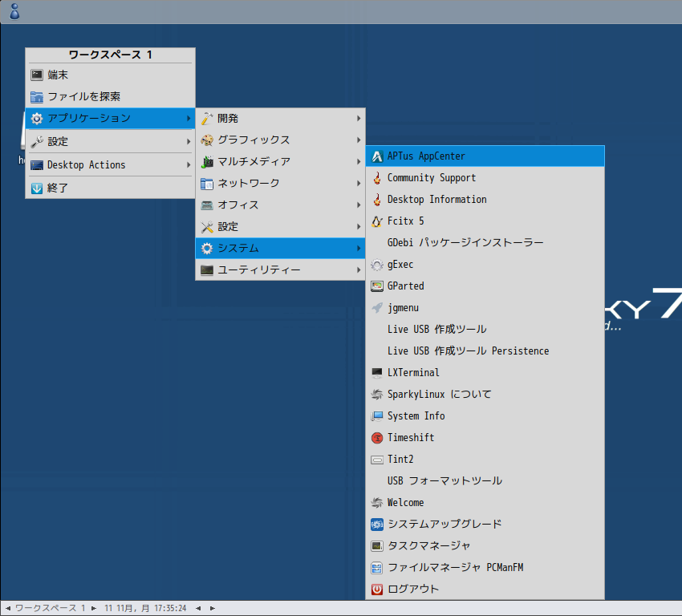This screenshot has width=682, height=616.
Task: Open Tint2 entry
Action: tap(485, 459)
